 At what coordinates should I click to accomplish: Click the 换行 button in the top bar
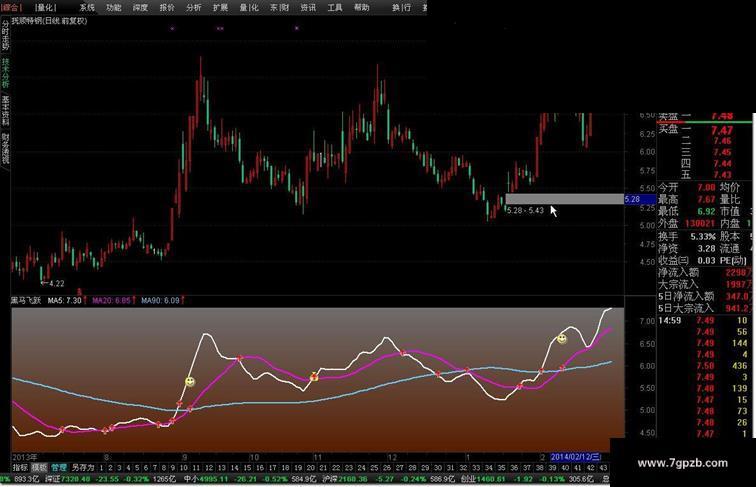401,7
